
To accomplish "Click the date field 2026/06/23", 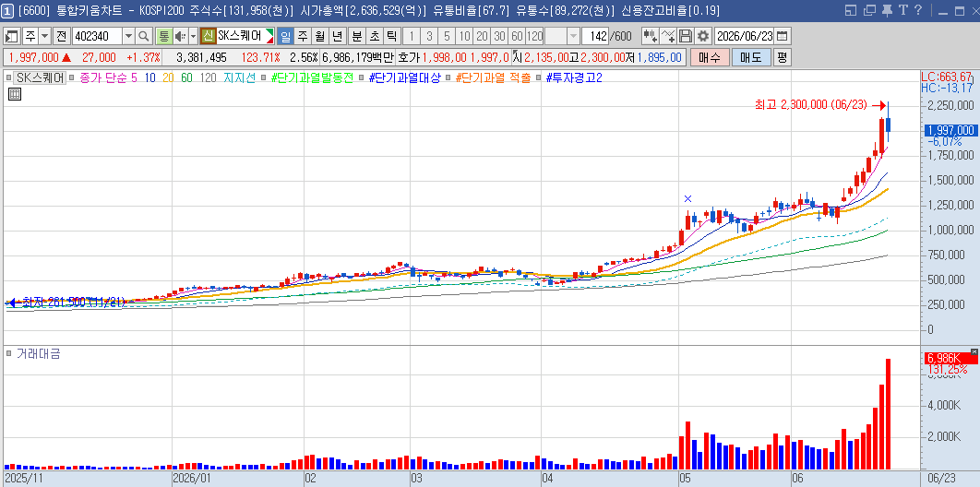I will point(744,36).
